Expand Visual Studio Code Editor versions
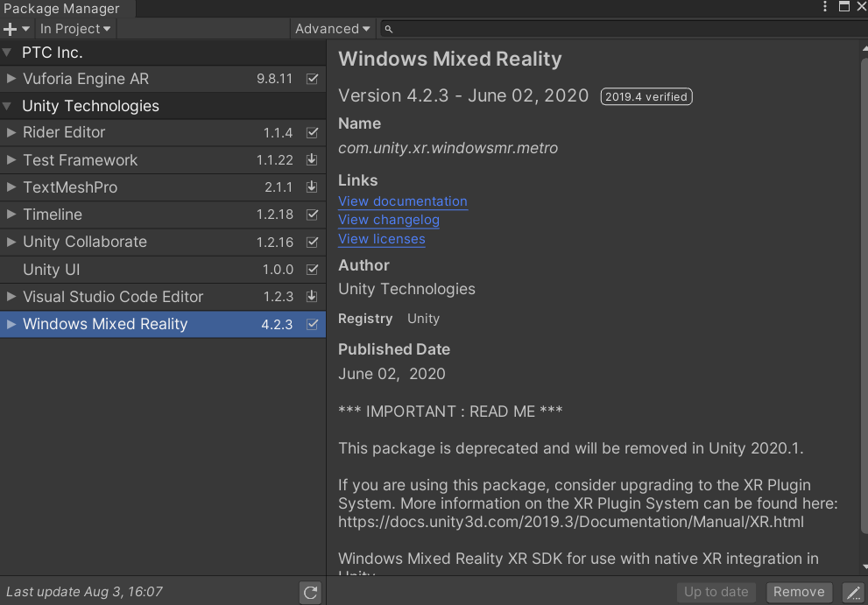868x605 pixels. [x=11, y=297]
